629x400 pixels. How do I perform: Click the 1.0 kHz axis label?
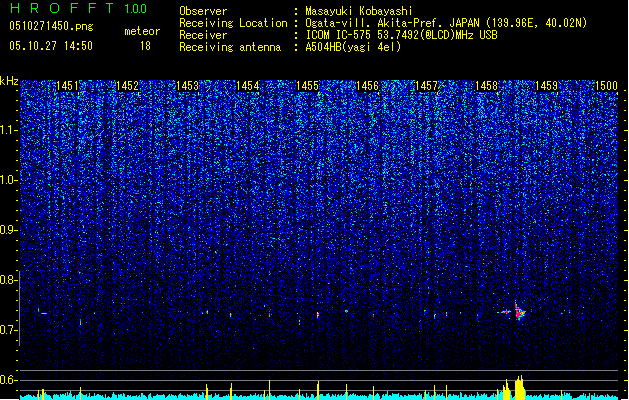(x=9, y=180)
